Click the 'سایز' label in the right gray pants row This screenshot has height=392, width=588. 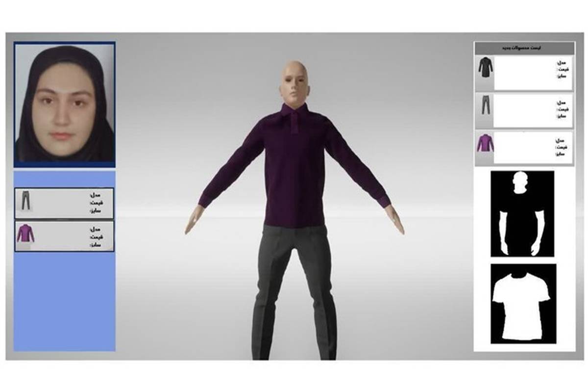(x=563, y=117)
